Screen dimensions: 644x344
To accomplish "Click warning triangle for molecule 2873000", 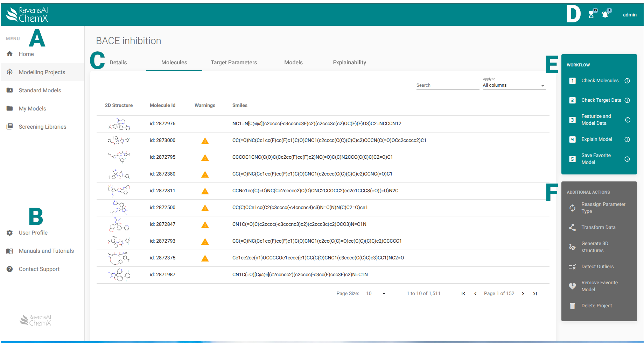I will (x=205, y=141).
